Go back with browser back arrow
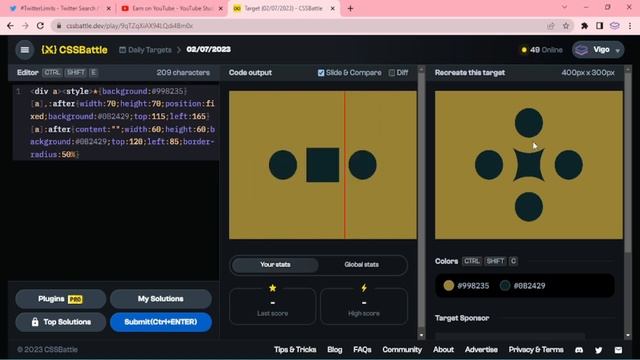The height and width of the screenshot is (360, 640). (10, 26)
